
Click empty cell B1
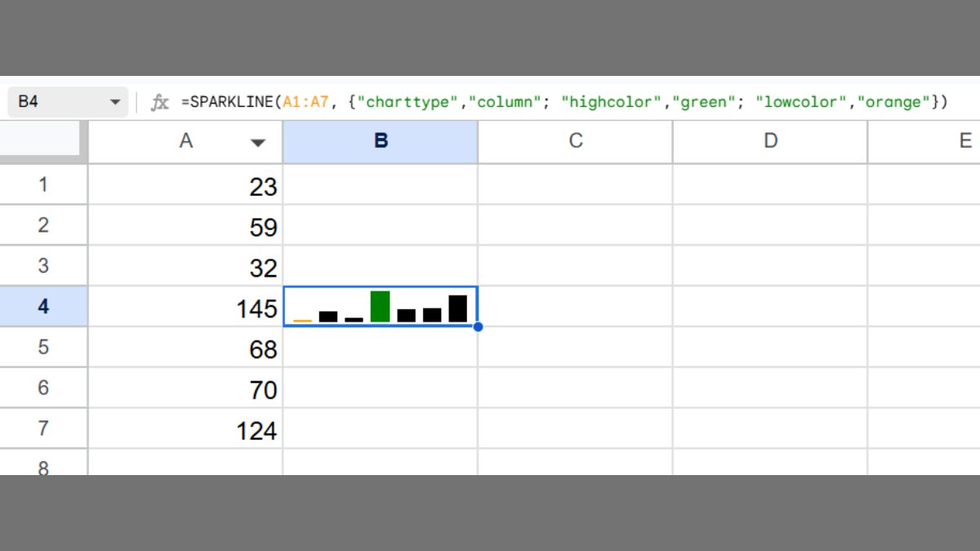click(381, 184)
